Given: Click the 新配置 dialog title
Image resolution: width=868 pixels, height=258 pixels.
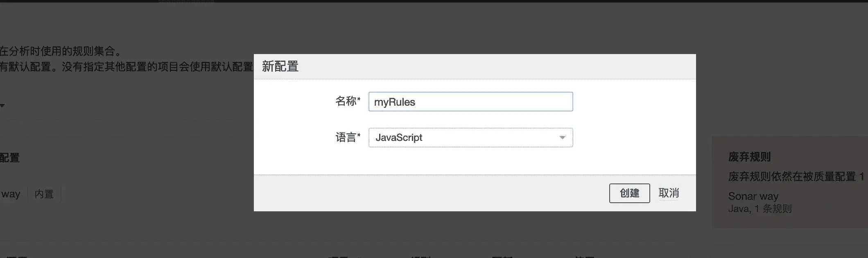Looking at the screenshot, I should pyautogui.click(x=280, y=66).
